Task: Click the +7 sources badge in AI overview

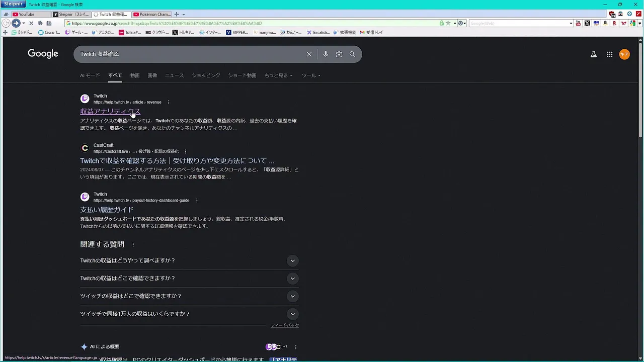Action: [x=276, y=347]
